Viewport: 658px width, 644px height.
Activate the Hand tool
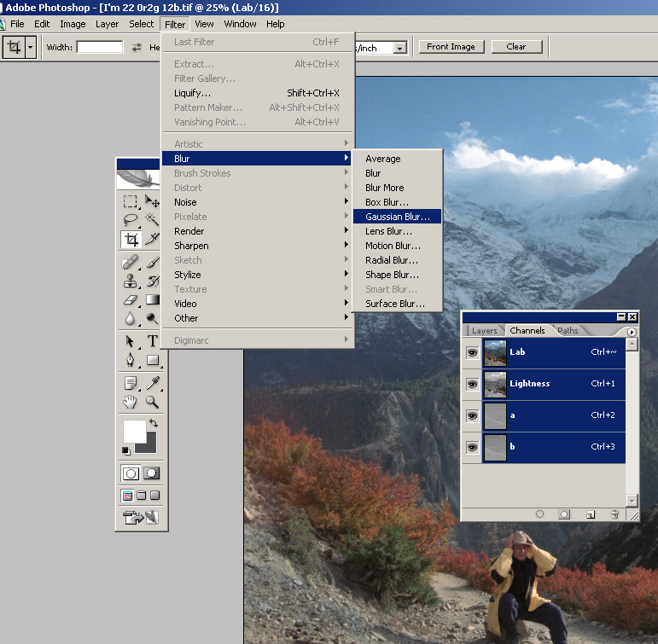click(x=130, y=401)
